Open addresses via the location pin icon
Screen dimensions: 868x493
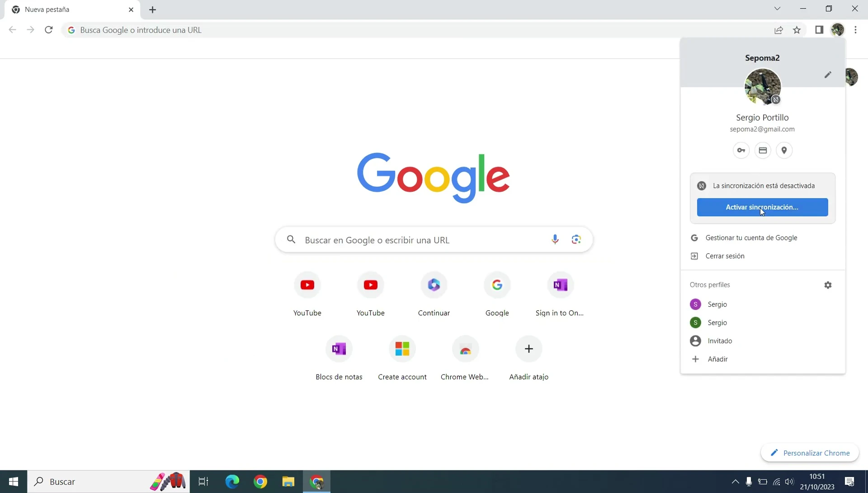pyautogui.click(x=784, y=150)
